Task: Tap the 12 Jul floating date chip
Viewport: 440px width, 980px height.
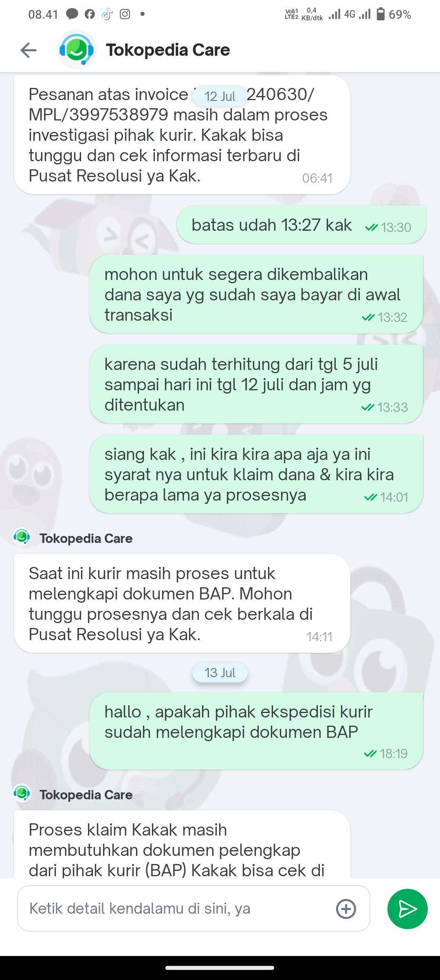Action: 220,96
